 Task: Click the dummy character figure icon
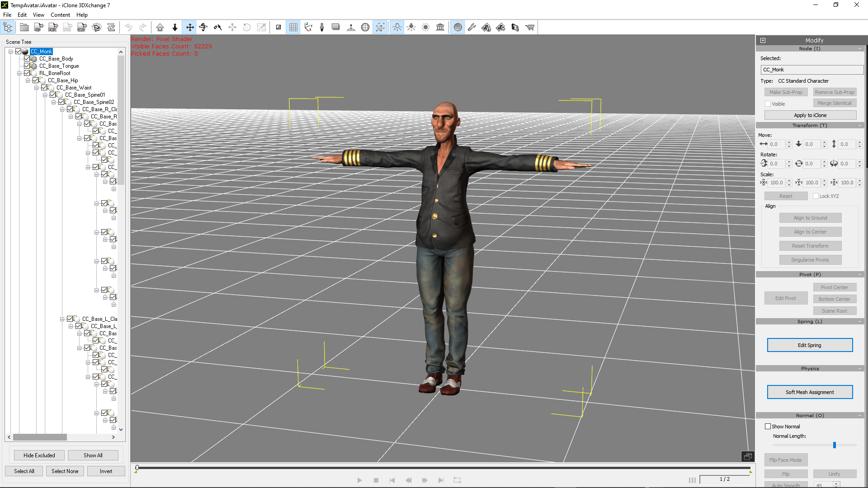tap(322, 28)
